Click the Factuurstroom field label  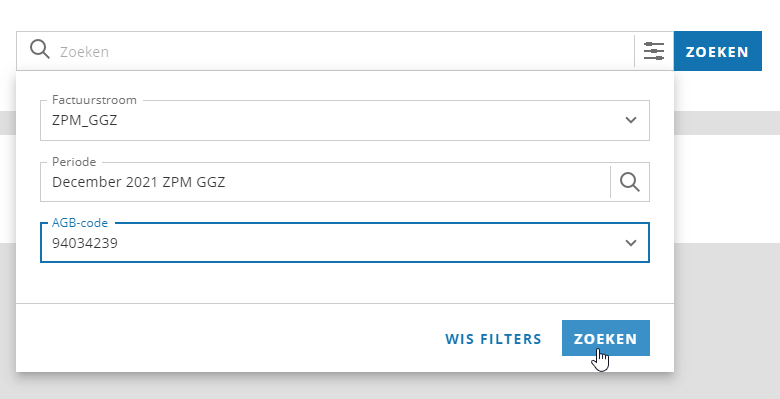[94, 100]
